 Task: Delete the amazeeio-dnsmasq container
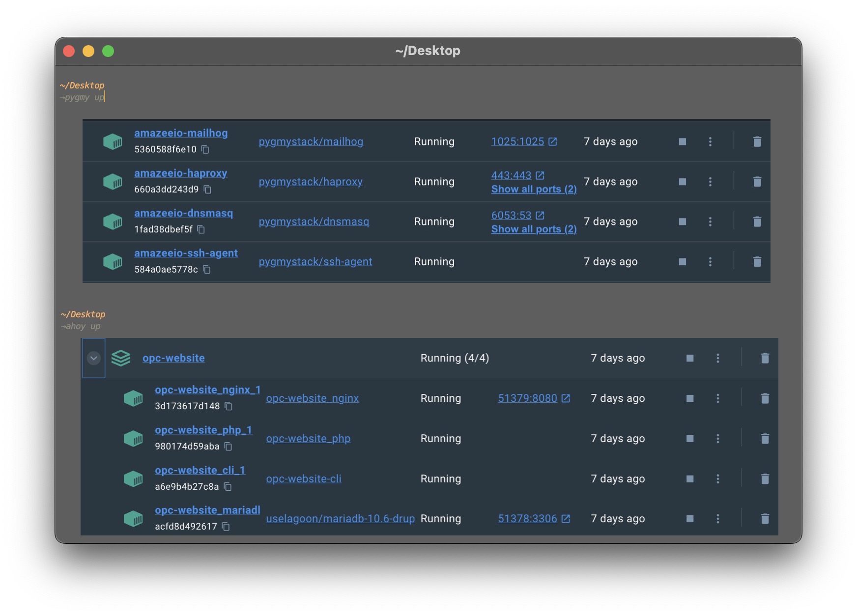(757, 222)
